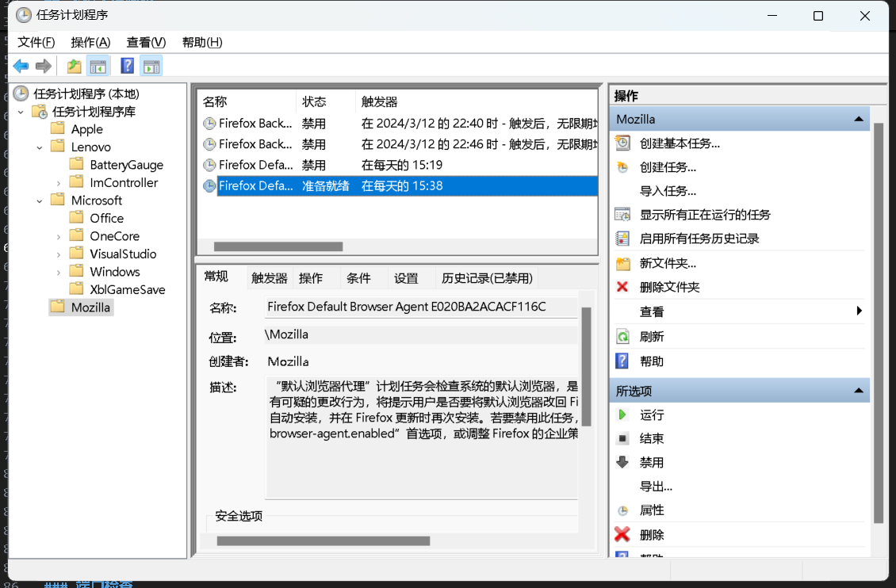Open the 历史记录(已禁用) tab

pos(487,278)
